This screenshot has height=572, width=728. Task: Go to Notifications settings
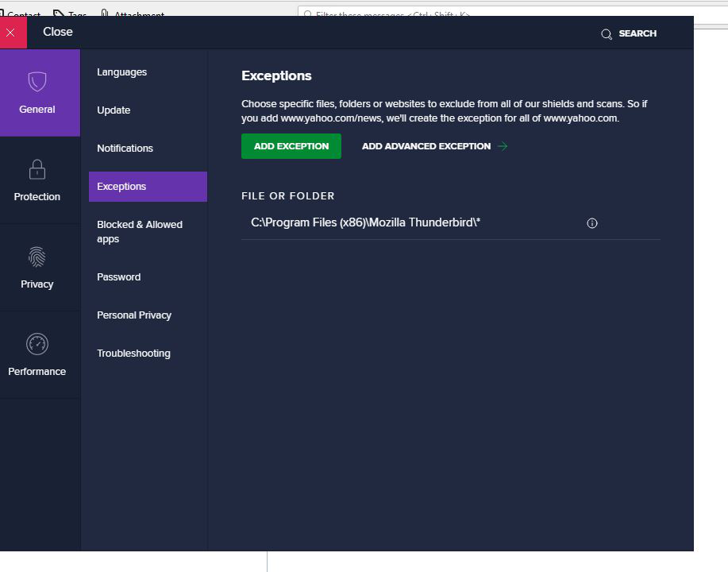click(125, 149)
